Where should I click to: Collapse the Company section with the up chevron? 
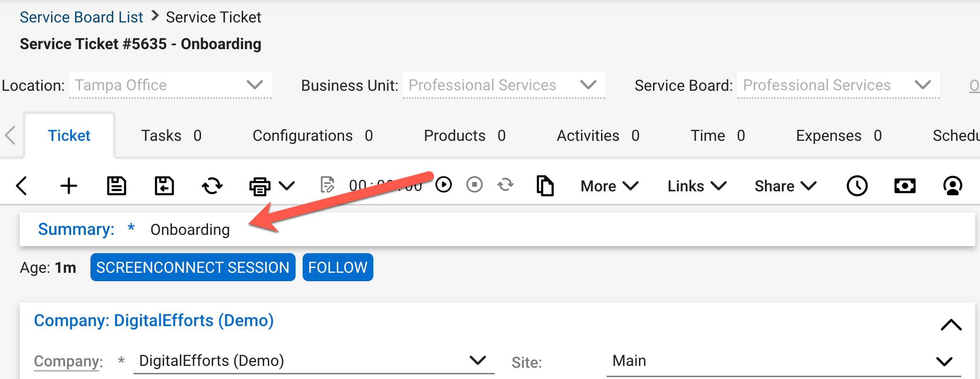click(951, 324)
